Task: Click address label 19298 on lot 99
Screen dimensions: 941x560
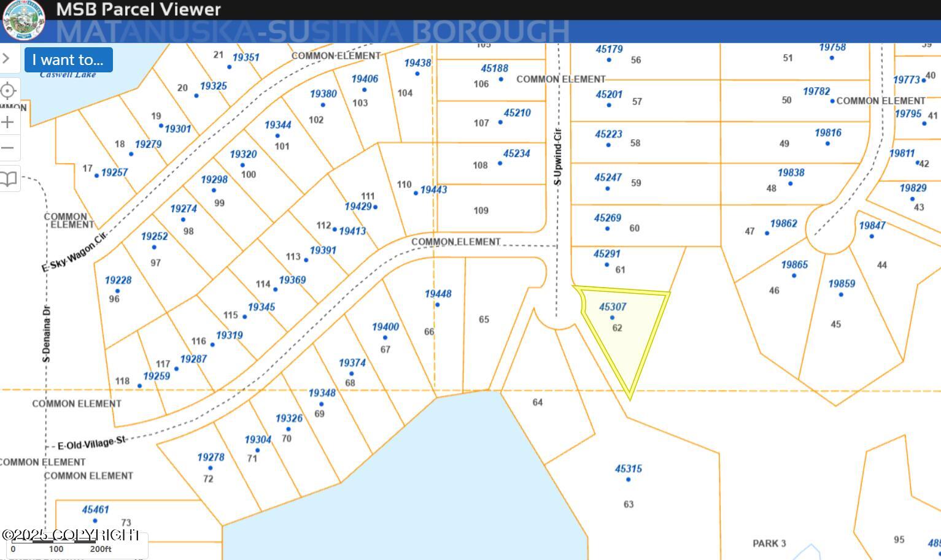Action: [214, 180]
